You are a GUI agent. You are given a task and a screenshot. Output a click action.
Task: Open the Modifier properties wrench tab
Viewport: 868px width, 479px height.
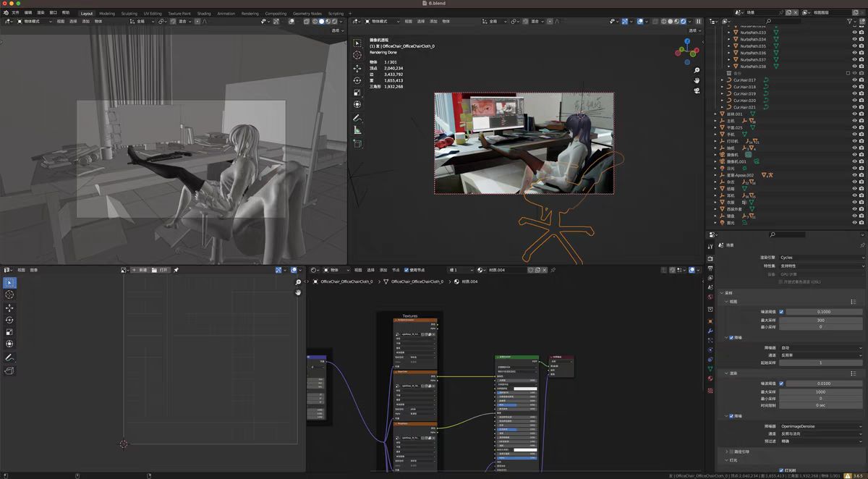tap(710, 331)
